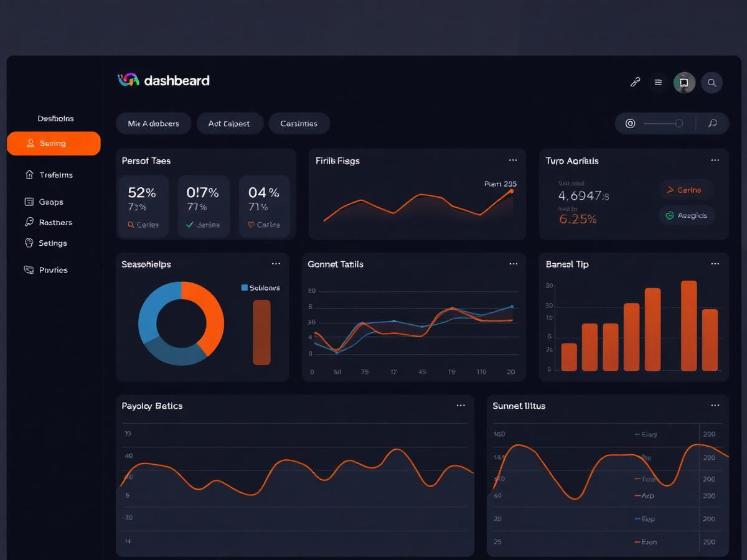The image size is (747, 560).
Task: Click the pen edit icon in header
Action: point(635,82)
